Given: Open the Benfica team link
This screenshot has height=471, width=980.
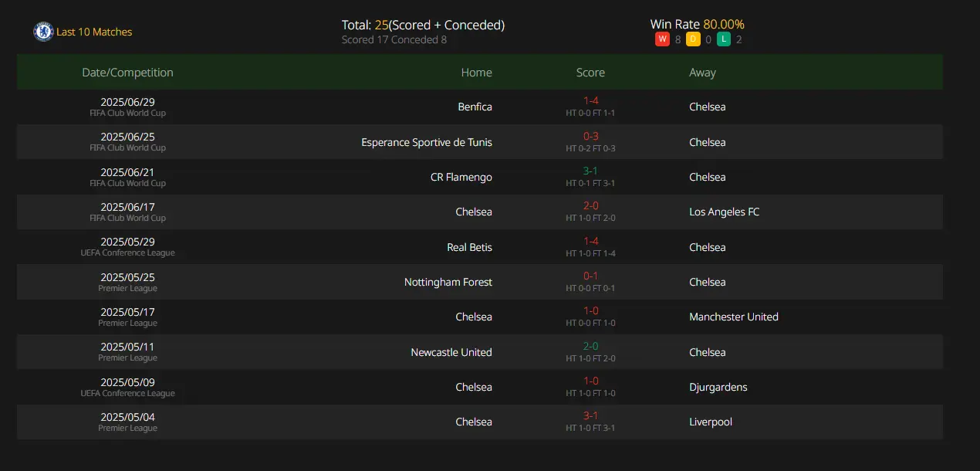Looking at the screenshot, I should [475, 107].
